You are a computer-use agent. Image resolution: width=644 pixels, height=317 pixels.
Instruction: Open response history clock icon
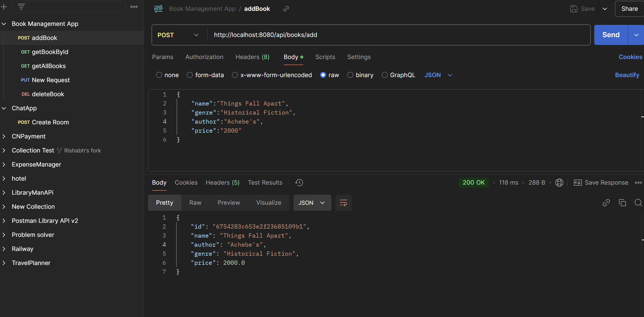(299, 183)
